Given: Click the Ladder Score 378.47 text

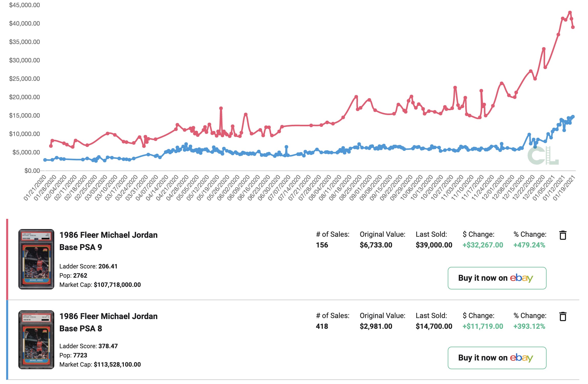Looking at the screenshot, I should pos(89,346).
